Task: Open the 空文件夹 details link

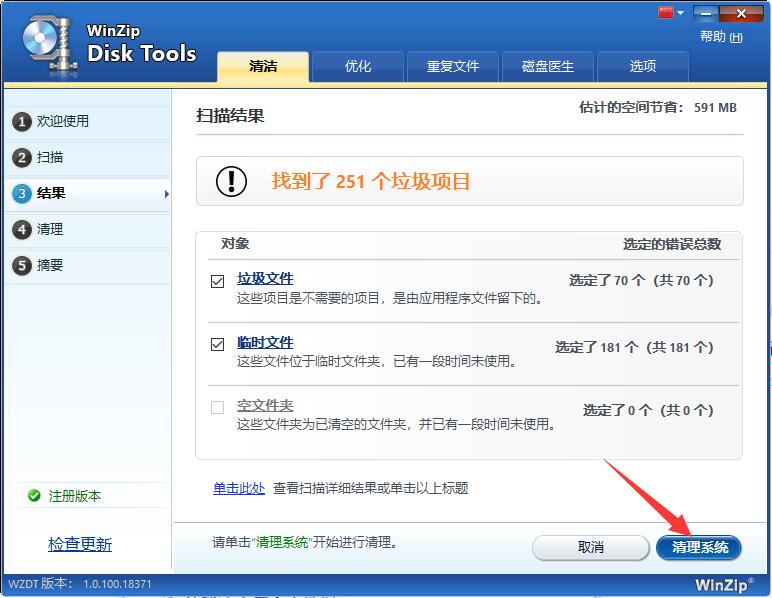Action: point(265,405)
